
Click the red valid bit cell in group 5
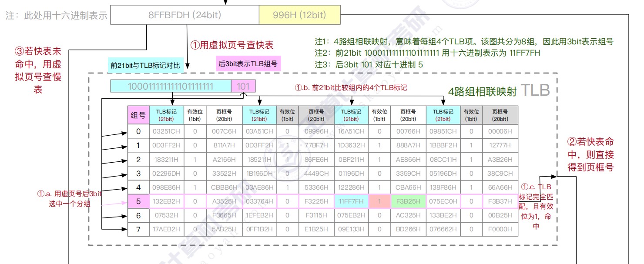pyautogui.click(x=379, y=201)
